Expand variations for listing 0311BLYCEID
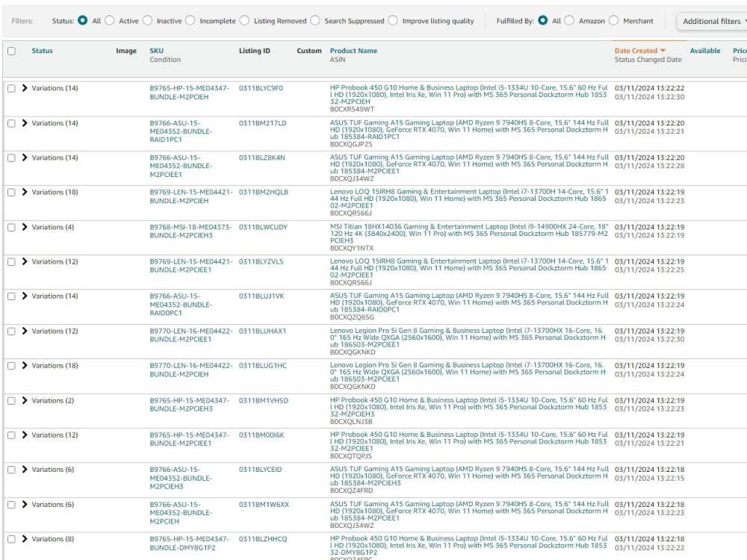 pos(25,470)
